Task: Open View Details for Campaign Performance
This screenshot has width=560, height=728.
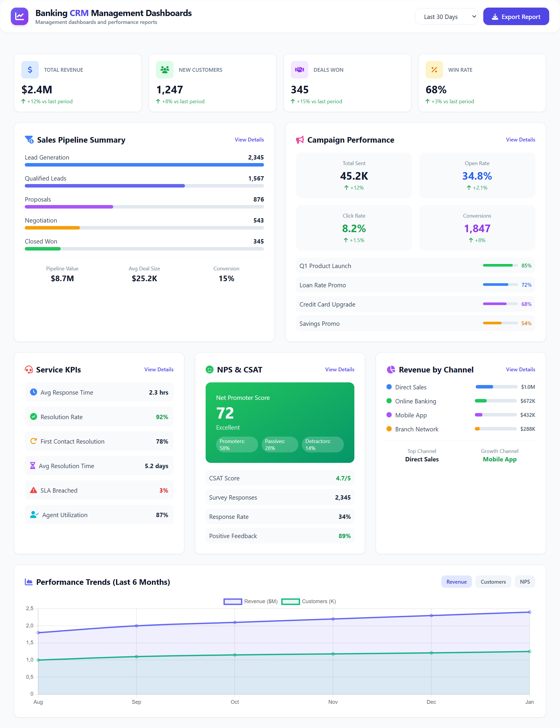Action: tap(520, 140)
